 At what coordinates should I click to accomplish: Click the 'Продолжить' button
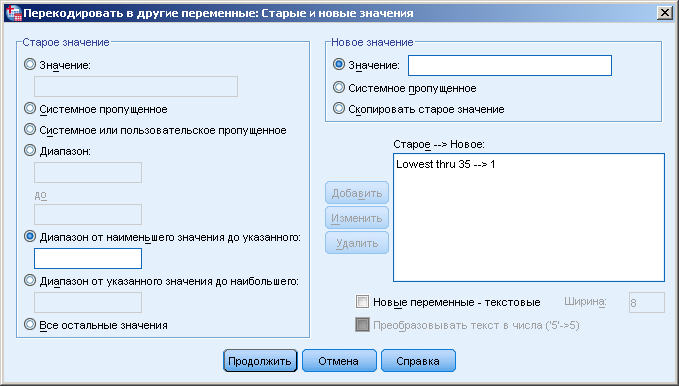pyautogui.click(x=260, y=360)
